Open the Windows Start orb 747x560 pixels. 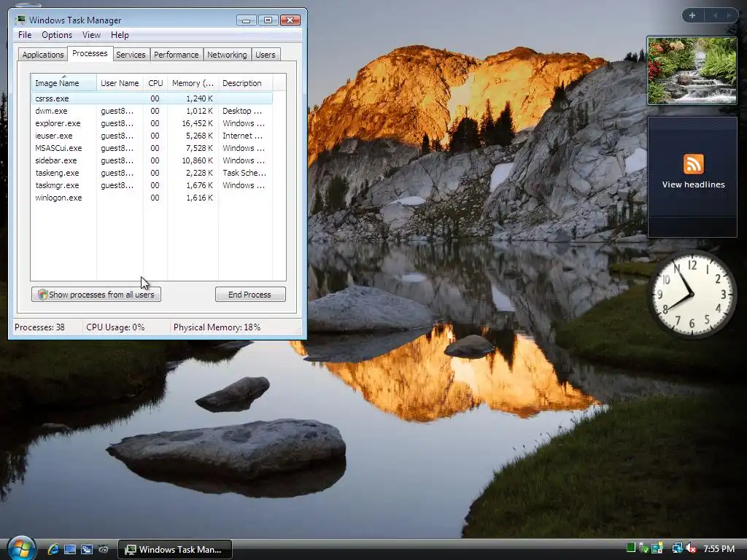tap(21, 548)
